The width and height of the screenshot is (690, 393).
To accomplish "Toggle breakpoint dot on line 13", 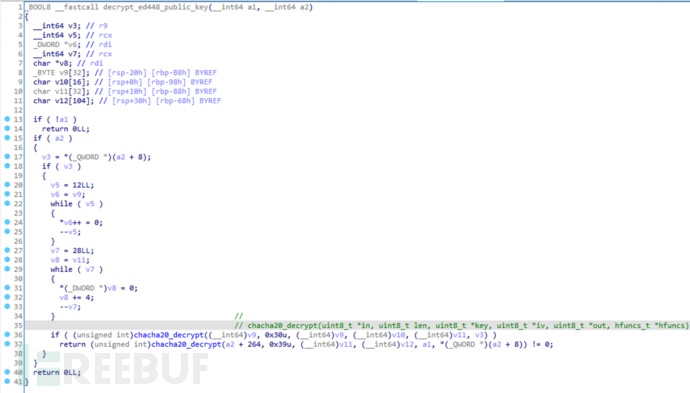I will click(7, 119).
